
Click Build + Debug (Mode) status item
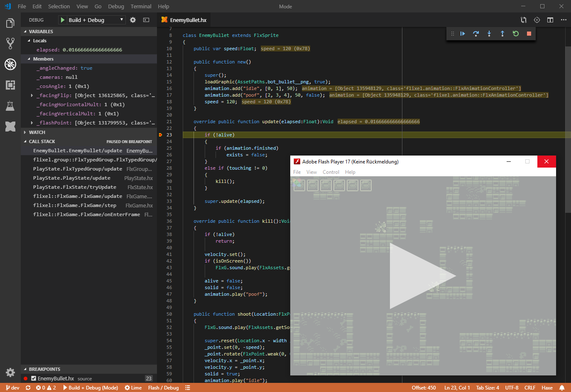[x=91, y=388]
